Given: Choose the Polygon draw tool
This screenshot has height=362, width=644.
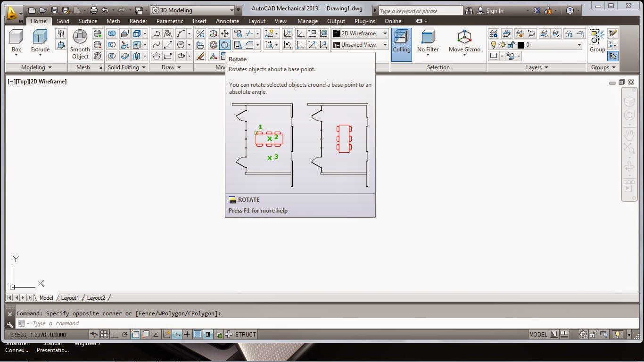Looking at the screenshot, I should pos(156,56).
